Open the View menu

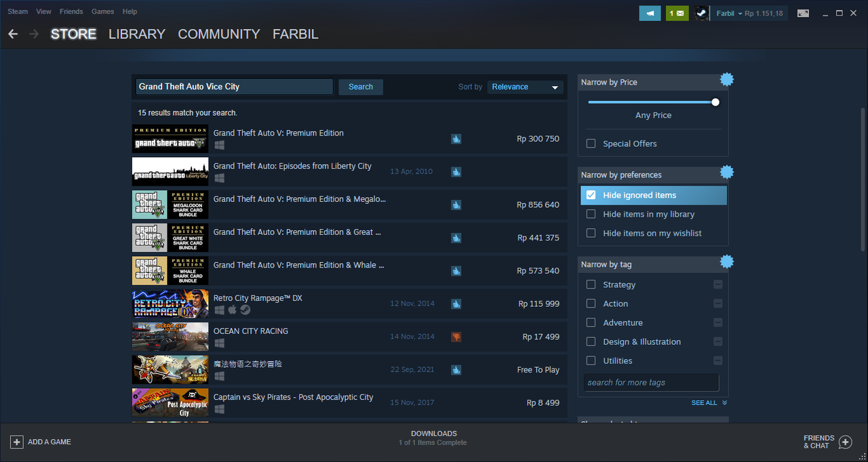point(43,12)
